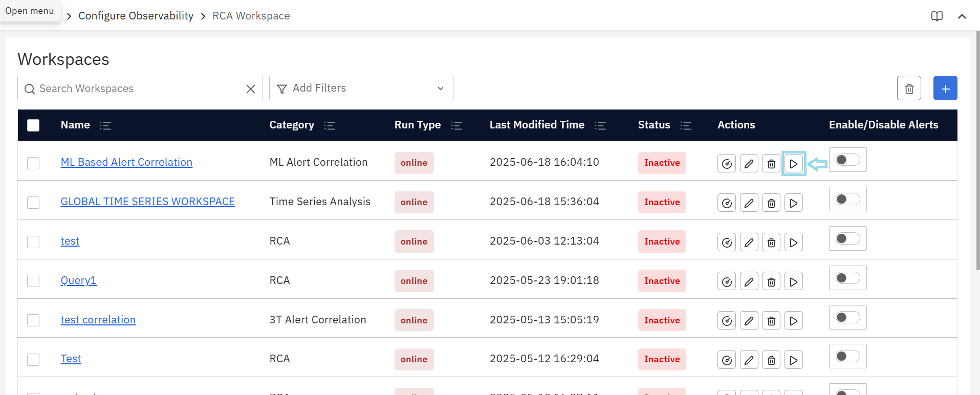Open analysis icon for Query1 workspace
The height and width of the screenshot is (395, 980).
tap(726, 281)
